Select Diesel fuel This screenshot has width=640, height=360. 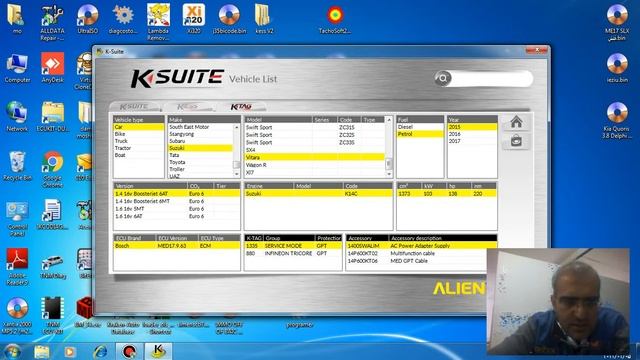tap(420, 127)
